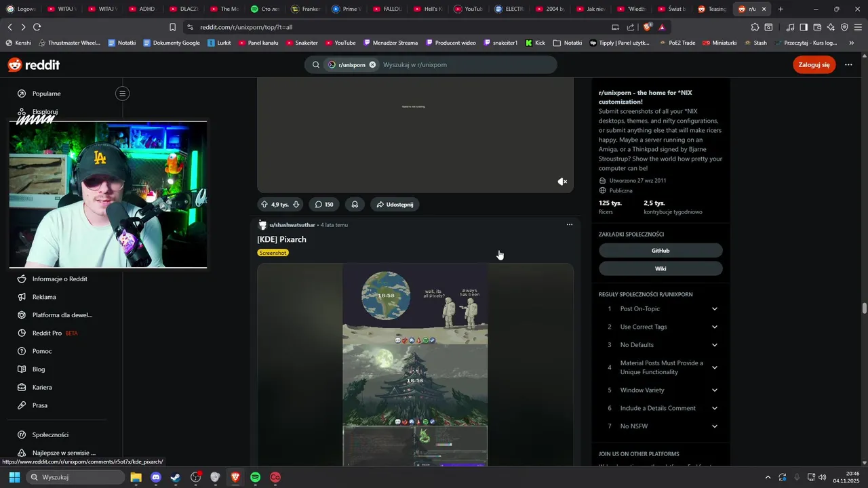Open the volume speaker icon in tray
This screenshot has width=868, height=488.
pyautogui.click(x=822, y=477)
